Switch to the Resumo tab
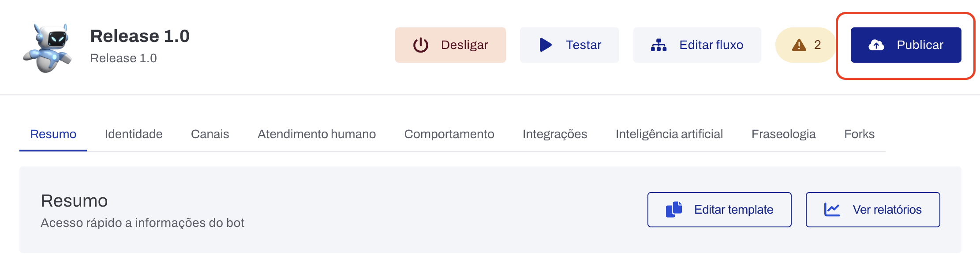The width and height of the screenshot is (980, 264). click(x=53, y=134)
